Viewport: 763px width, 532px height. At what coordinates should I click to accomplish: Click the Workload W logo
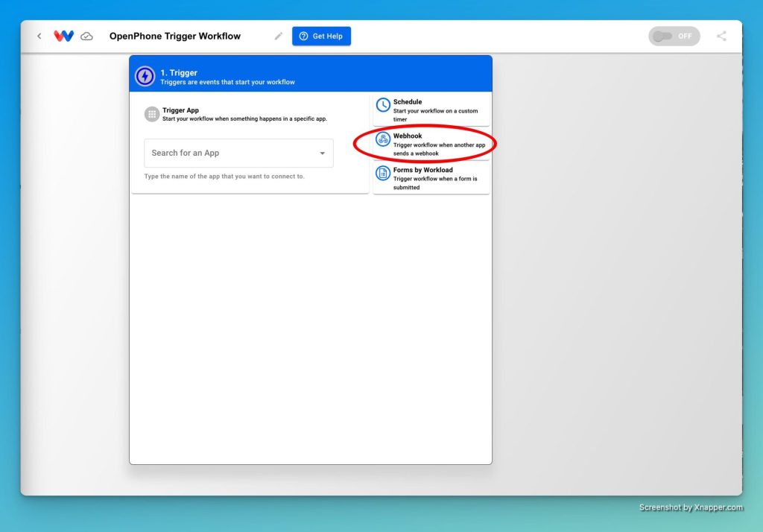64,36
